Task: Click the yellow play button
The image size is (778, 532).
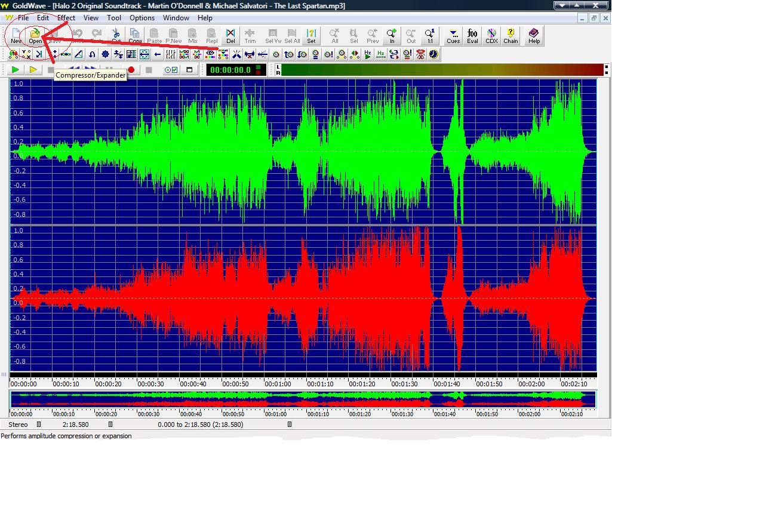Action: click(x=33, y=70)
